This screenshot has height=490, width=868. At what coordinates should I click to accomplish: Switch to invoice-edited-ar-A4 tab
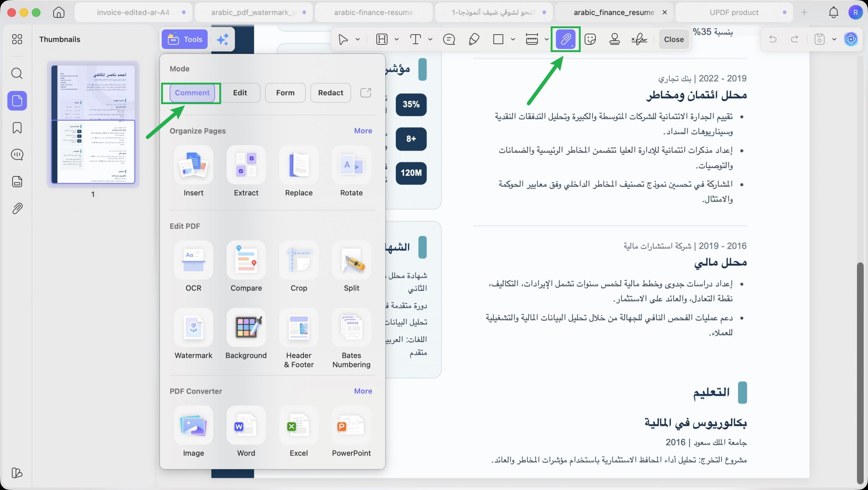133,13
